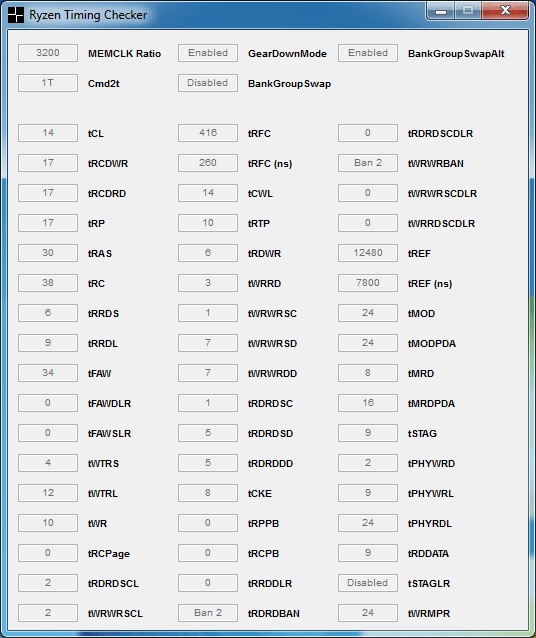Click the BankGroupSwap Disabled field
The image size is (536, 638).
point(208,83)
